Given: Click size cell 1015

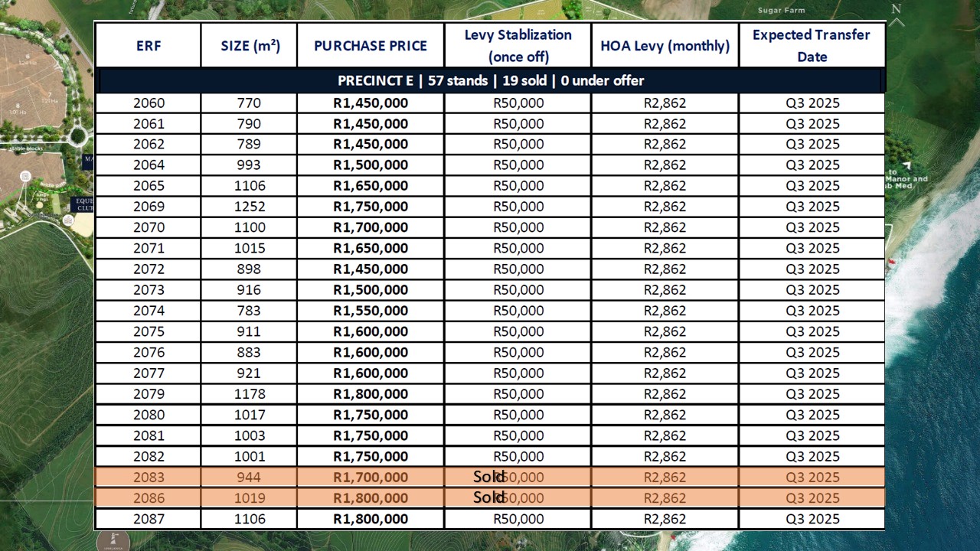Looking at the screenshot, I should (250, 248).
